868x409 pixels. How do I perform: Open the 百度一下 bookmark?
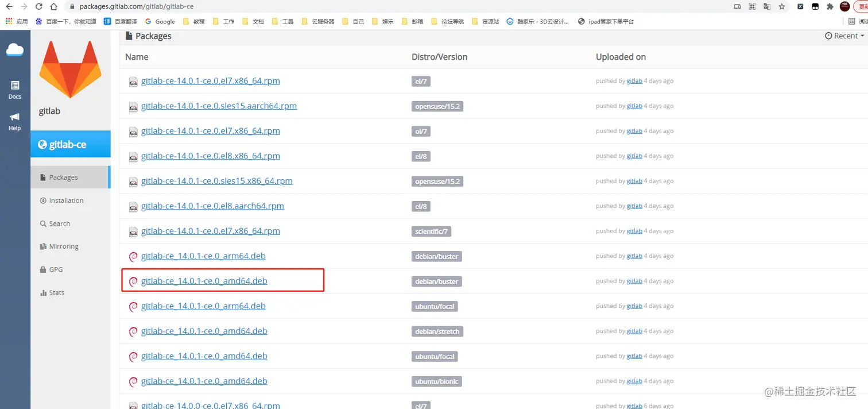pyautogui.click(x=65, y=21)
